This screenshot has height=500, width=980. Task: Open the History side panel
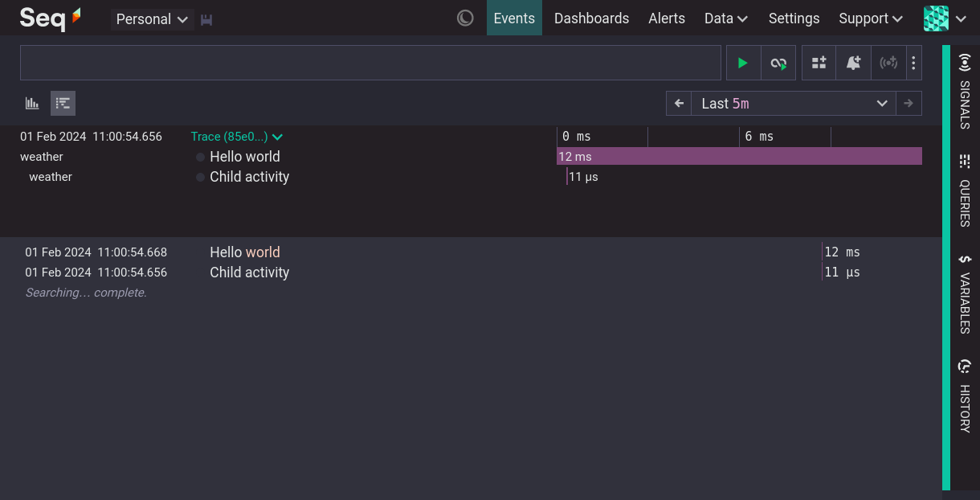[x=965, y=396]
